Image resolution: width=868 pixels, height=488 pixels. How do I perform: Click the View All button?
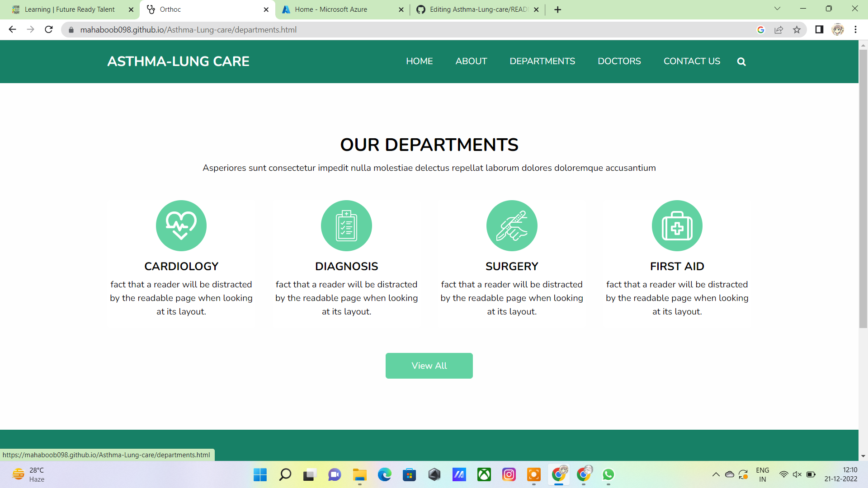click(x=429, y=366)
